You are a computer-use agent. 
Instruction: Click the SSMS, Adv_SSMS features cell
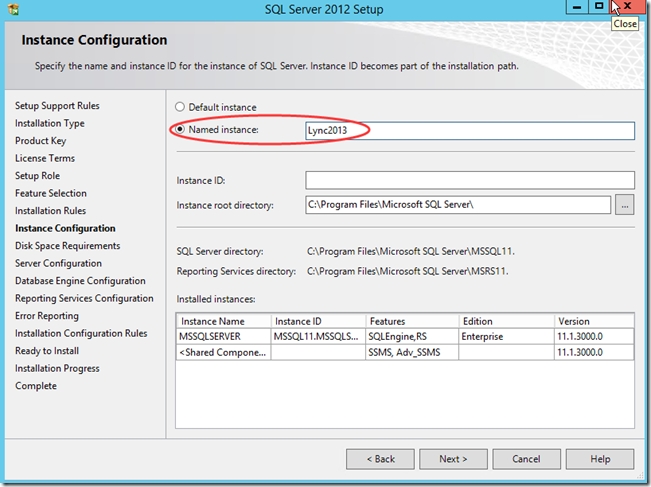pos(412,352)
